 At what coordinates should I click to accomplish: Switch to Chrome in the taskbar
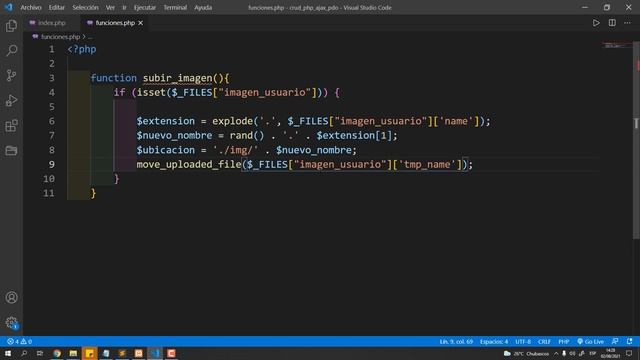57,353
